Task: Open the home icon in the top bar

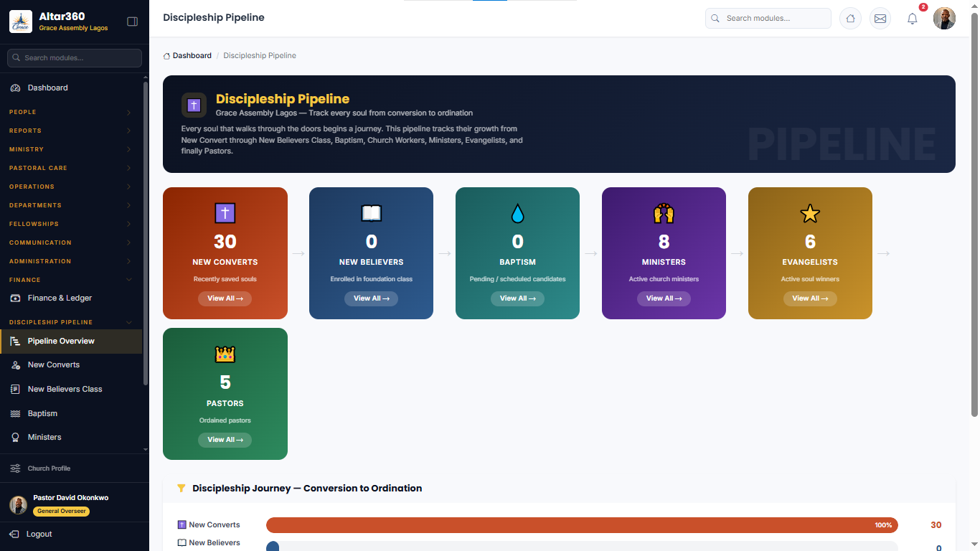Action: (850, 19)
